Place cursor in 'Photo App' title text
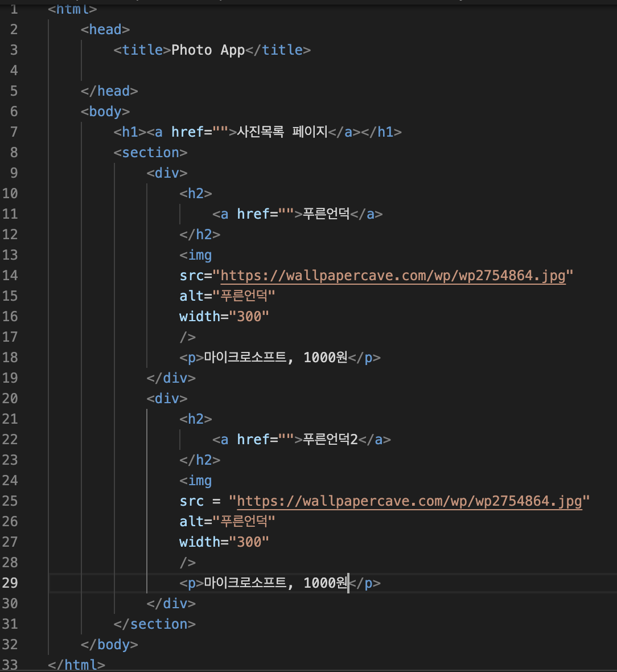 (x=208, y=50)
